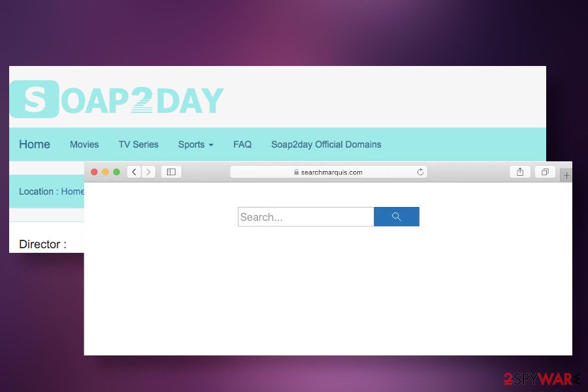
Task: Open the Safari share menu
Action: [520, 172]
